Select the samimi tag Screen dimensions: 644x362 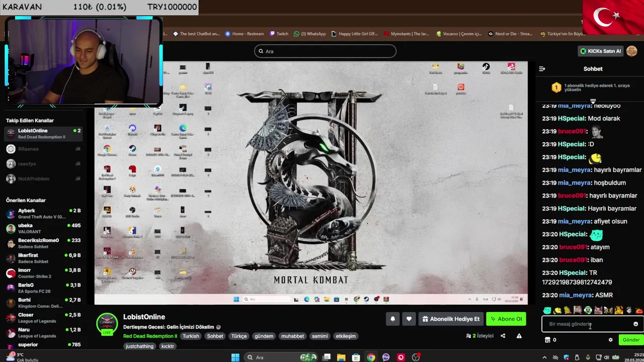319,336
